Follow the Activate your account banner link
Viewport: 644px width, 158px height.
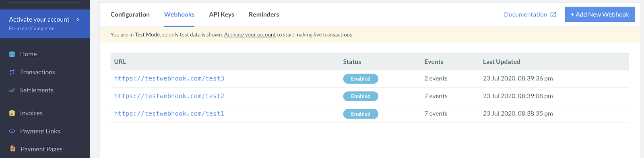(250, 35)
